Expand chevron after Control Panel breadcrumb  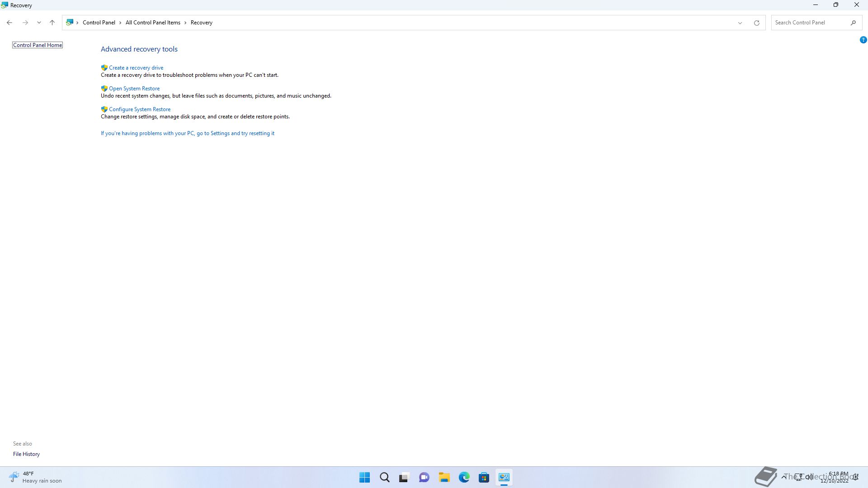[x=120, y=23]
